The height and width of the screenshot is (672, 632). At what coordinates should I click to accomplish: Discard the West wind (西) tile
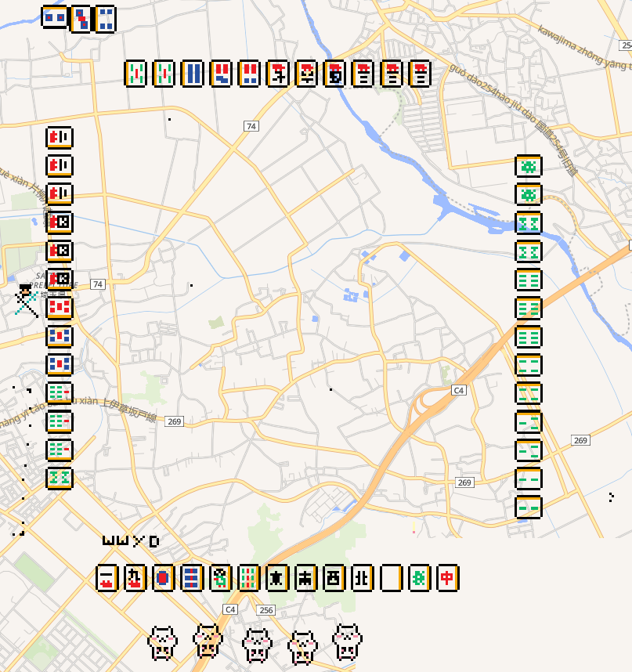(x=334, y=578)
